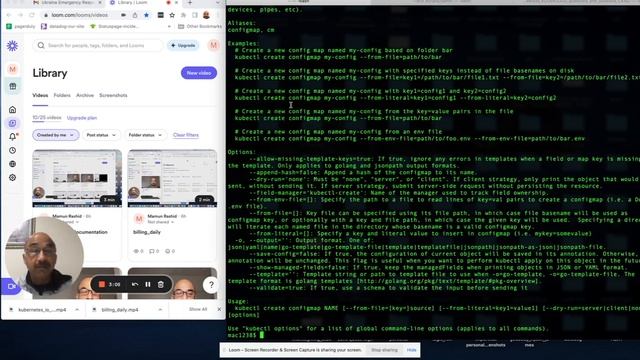Screen dimensions: 640x360
Task: Click Show All in the downloads bar
Action: point(198,309)
